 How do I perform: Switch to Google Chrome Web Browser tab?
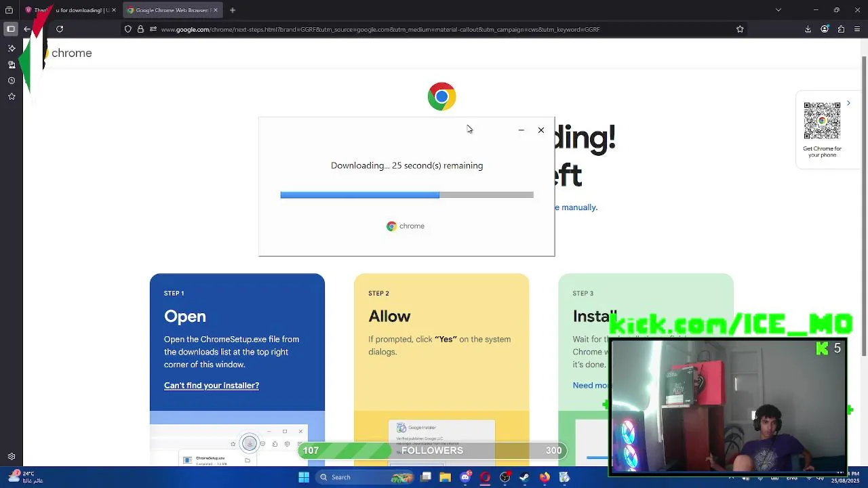172,10
